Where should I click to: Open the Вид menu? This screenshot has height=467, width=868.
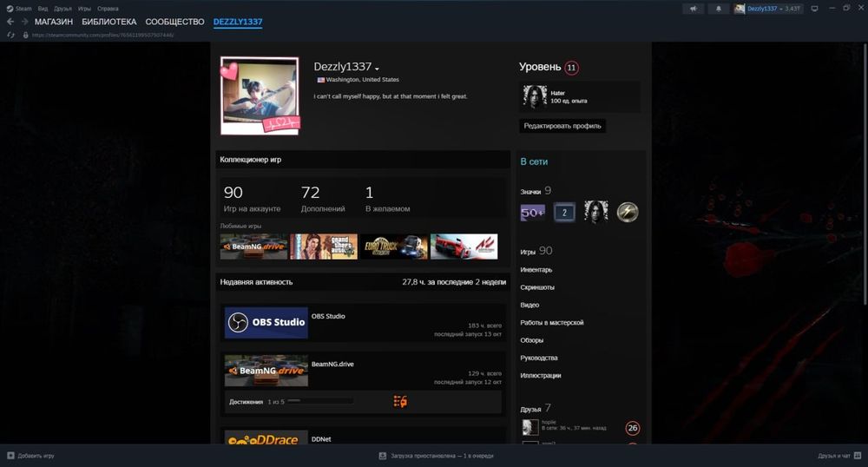pos(43,9)
